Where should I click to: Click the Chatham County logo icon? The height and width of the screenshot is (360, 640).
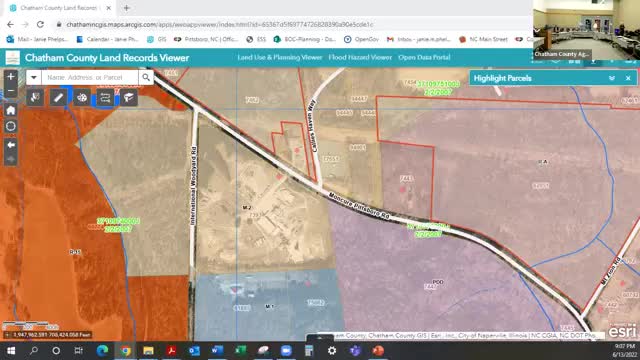coord(13,58)
